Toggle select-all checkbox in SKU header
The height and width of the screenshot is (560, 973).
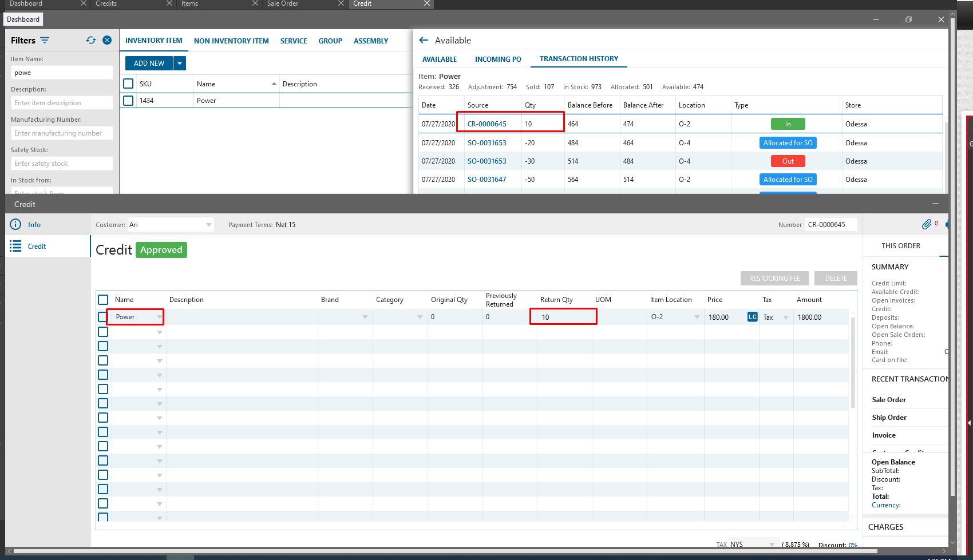(129, 84)
